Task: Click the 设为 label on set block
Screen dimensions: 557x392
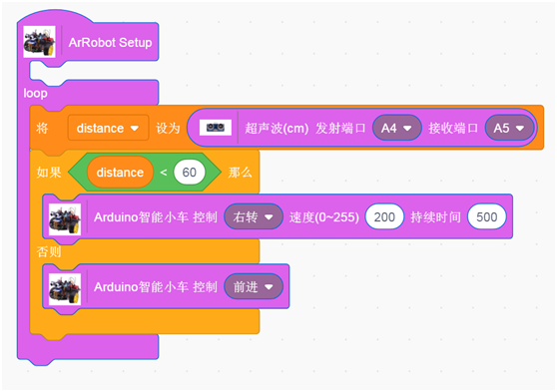Action: pyautogui.click(x=168, y=129)
